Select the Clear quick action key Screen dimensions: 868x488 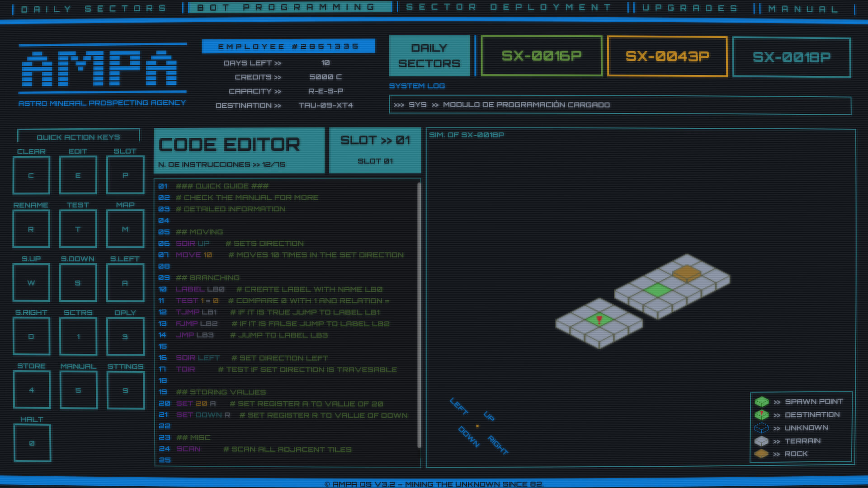[31, 175]
